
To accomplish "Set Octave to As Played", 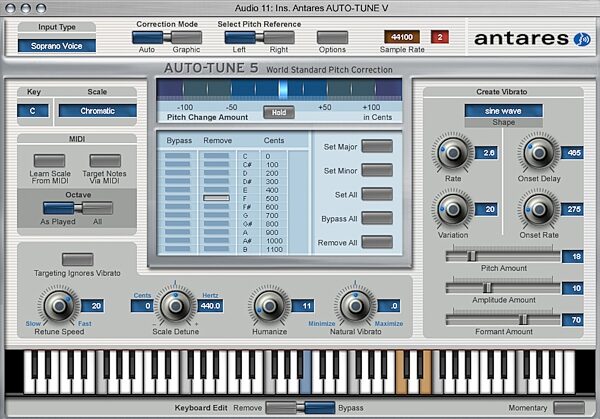I will tap(59, 208).
